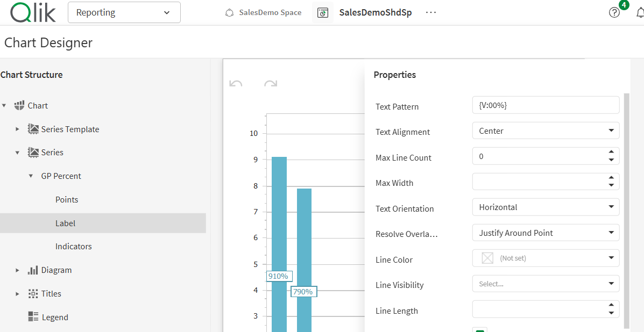Open the Reporting dropdown
644x332 pixels.
[124, 12]
